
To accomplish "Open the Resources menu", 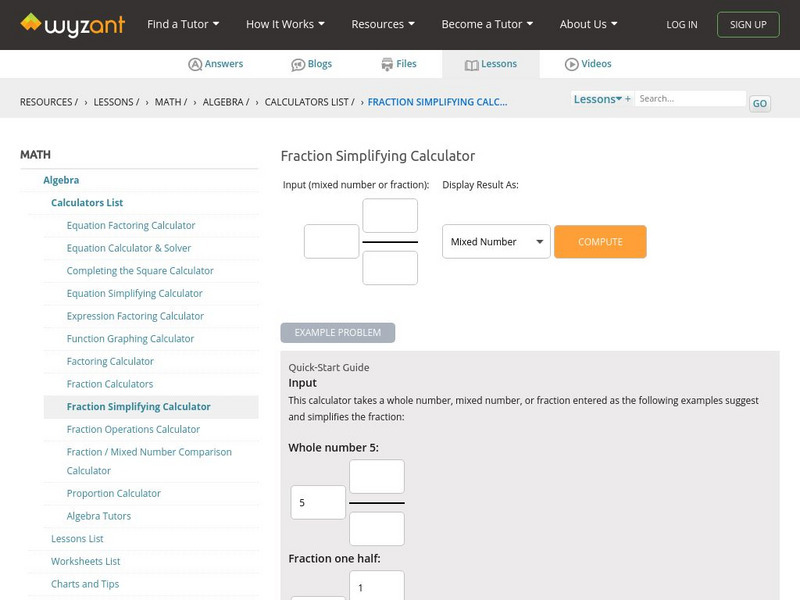I will click(384, 24).
